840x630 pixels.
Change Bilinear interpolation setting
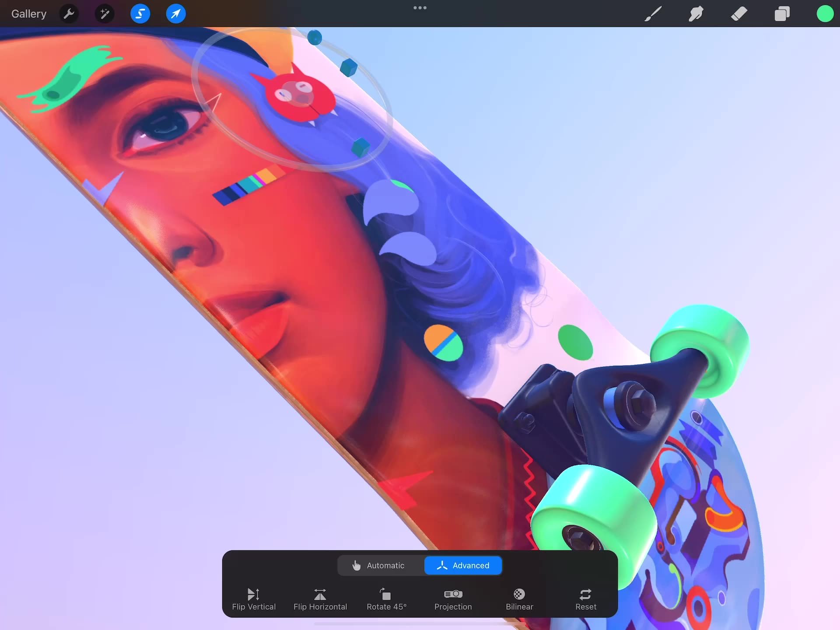519,599
